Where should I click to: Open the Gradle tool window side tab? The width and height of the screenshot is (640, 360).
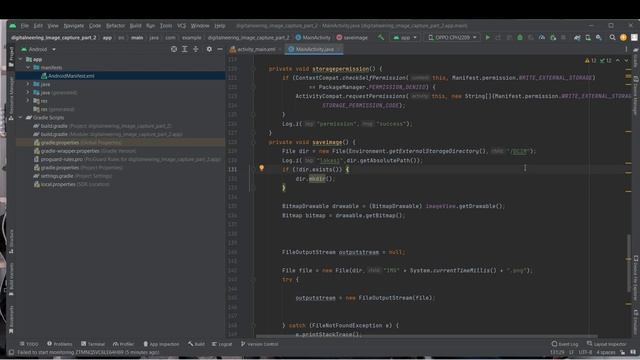pos(636,58)
